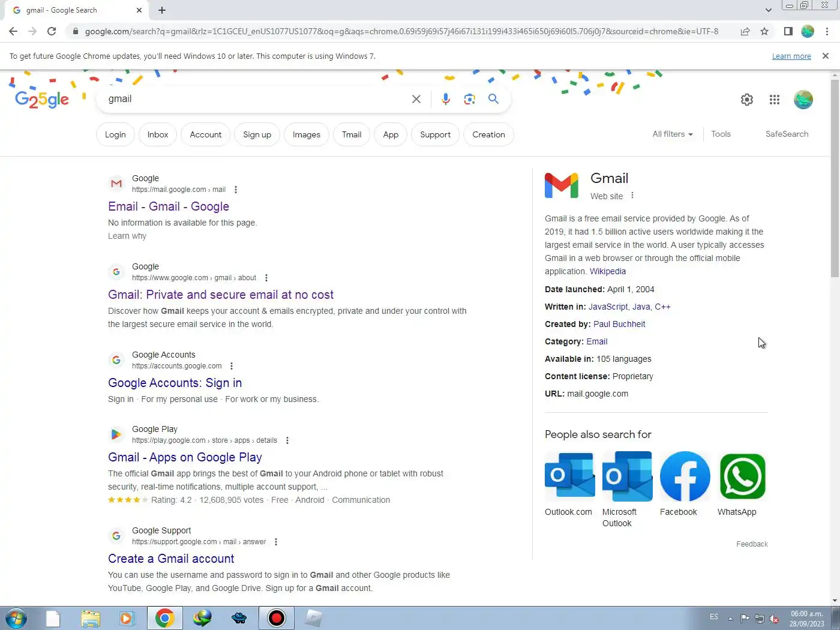Clear the search box with the X icon
The image size is (840, 630).
coord(416,99)
